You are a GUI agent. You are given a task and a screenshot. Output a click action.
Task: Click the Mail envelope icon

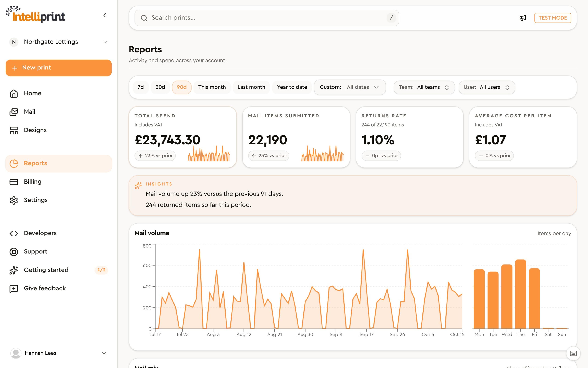pyautogui.click(x=14, y=112)
